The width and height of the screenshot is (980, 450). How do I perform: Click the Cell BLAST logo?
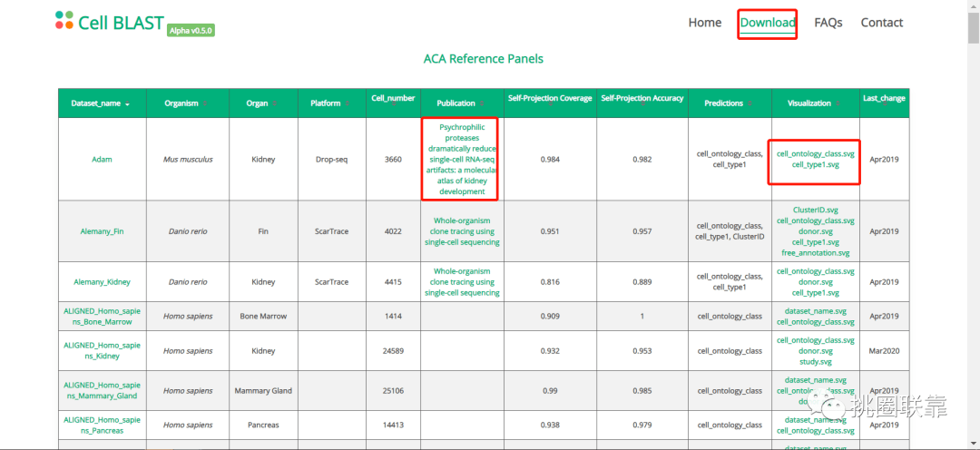109,21
